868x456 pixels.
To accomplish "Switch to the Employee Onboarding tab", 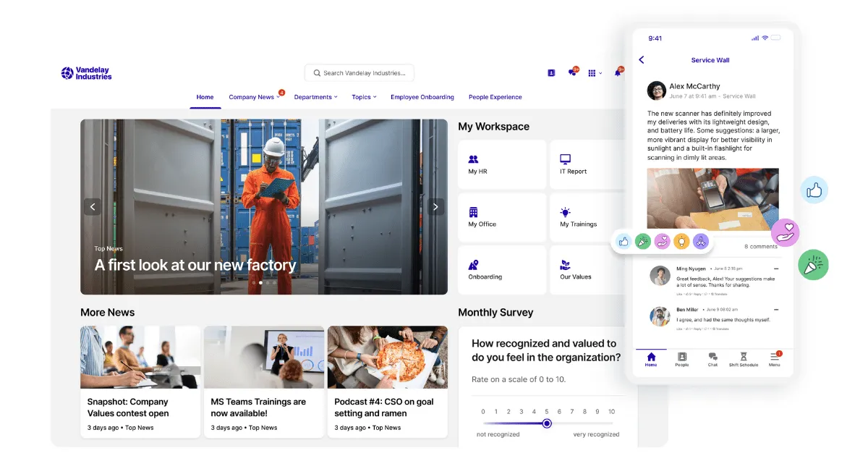I will [422, 96].
